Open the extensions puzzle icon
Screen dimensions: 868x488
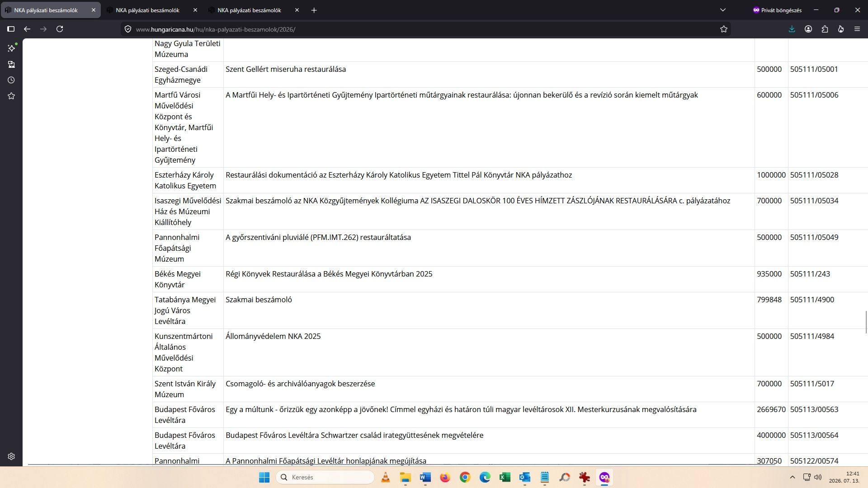click(x=825, y=29)
